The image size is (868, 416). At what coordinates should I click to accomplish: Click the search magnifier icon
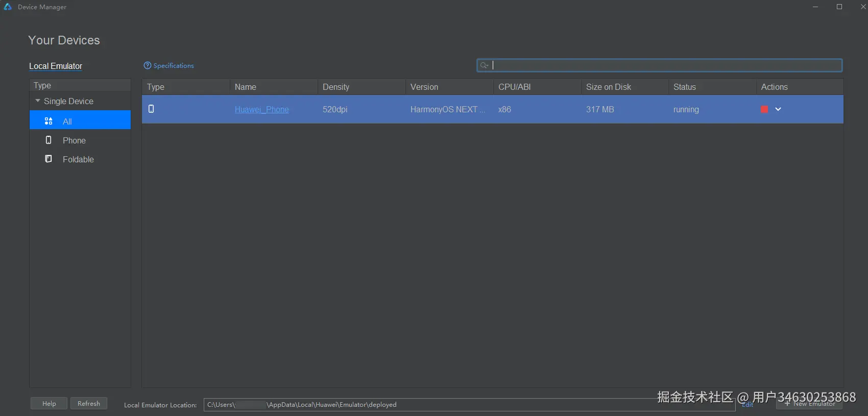[484, 65]
